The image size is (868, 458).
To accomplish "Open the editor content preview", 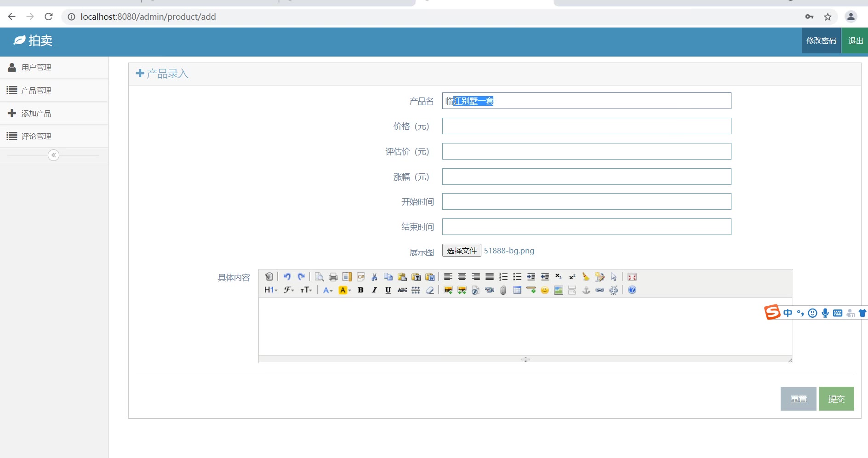I will 320,277.
